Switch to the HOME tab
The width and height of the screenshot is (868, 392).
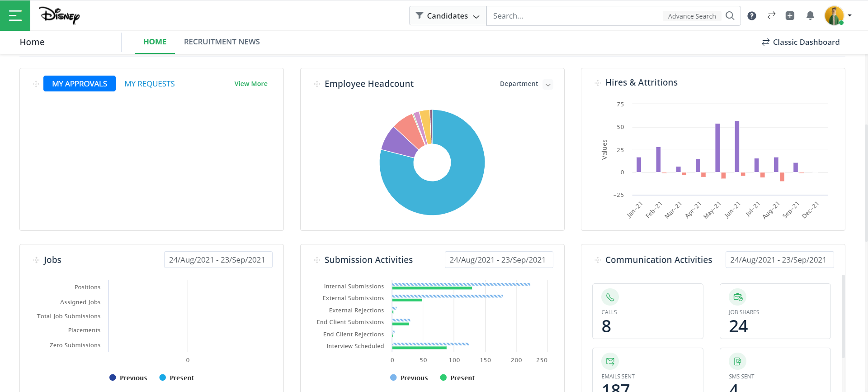[155, 42]
